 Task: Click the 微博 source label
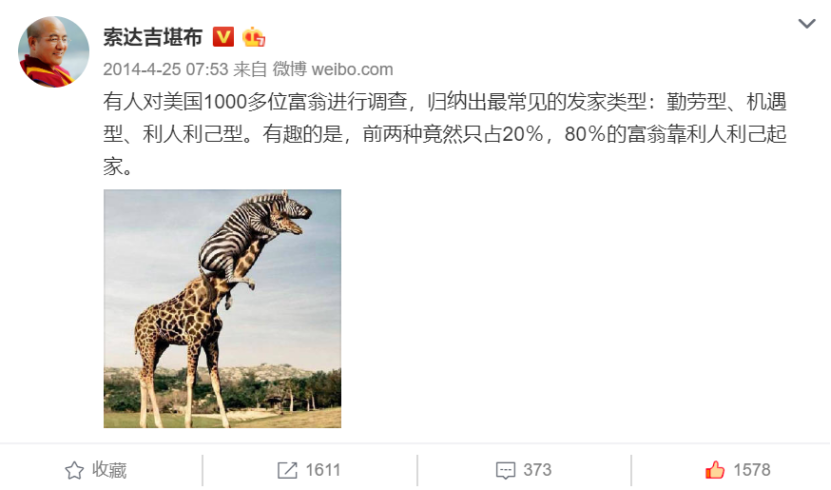(x=289, y=69)
